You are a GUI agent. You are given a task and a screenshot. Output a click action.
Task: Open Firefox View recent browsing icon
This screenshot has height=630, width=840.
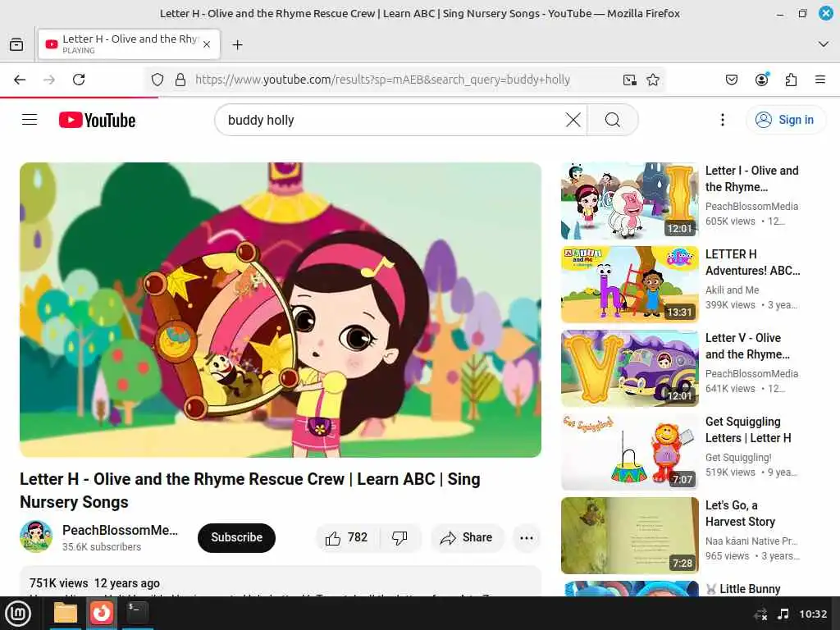[x=16, y=44]
